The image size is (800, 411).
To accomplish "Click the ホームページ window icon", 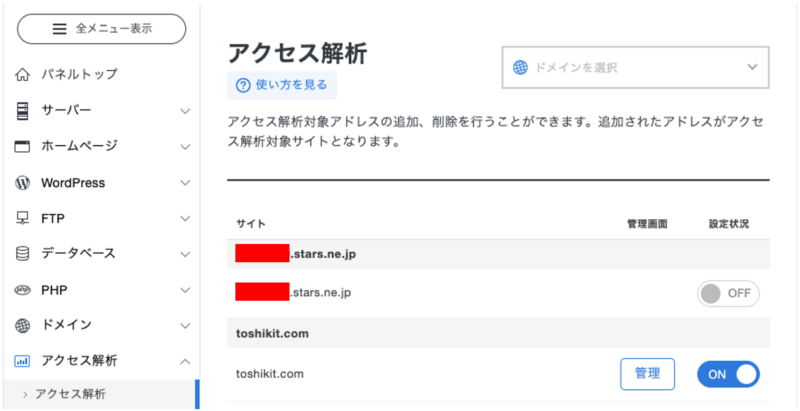I will (x=22, y=146).
